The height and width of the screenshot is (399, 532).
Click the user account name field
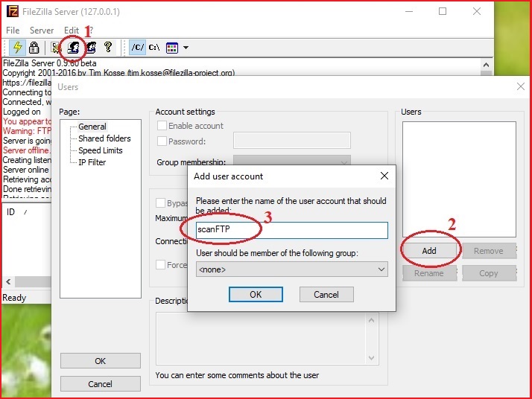pos(292,230)
